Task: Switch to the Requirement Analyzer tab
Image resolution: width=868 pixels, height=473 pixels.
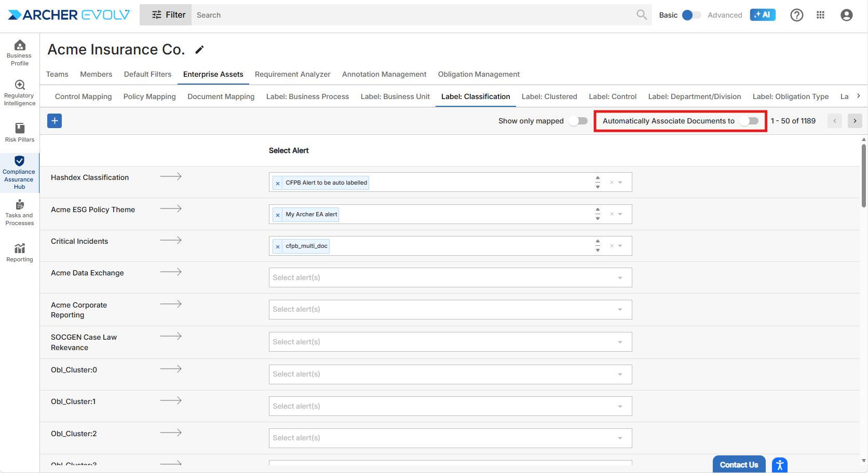Action: point(292,74)
